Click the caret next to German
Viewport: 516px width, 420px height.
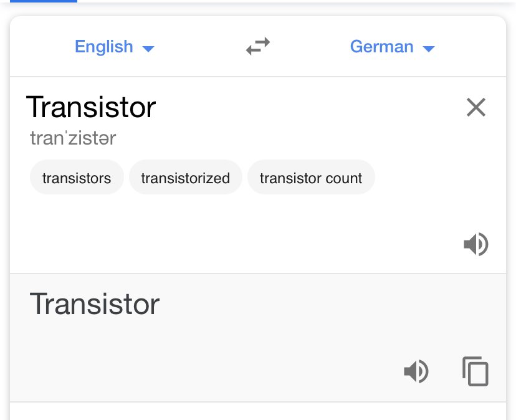pyautogui.click(x=428, y=49)
